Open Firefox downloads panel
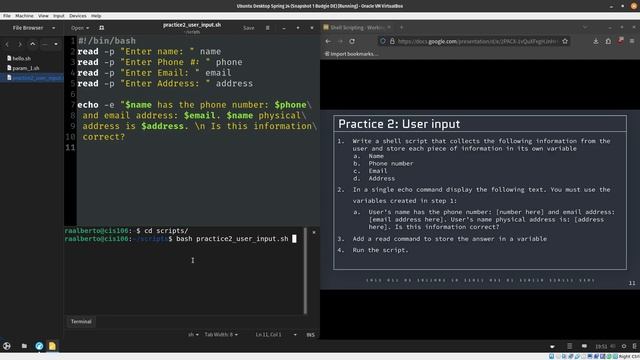Viewport: 640px width, 360px height. (x=596, y=41)
